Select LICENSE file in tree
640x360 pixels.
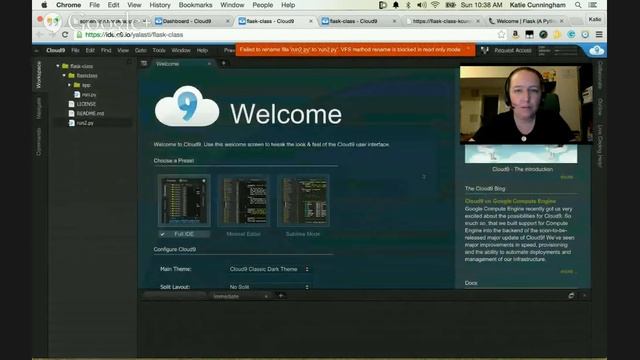[86, 104]
